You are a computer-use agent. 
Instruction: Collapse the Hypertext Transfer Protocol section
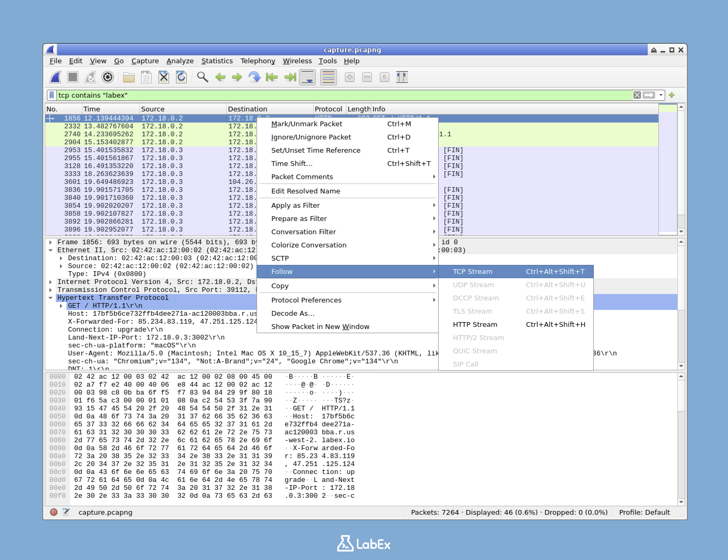[x=51, y=298]
